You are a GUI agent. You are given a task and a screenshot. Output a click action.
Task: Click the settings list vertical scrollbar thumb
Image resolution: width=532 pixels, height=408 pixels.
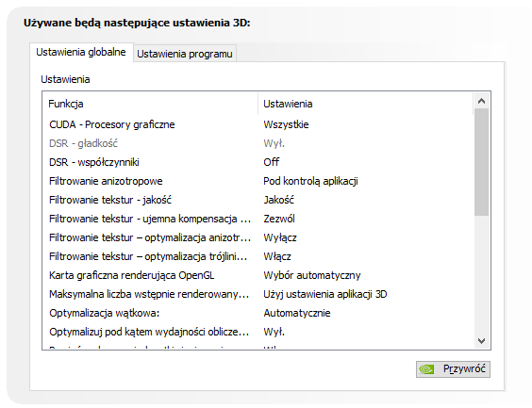tap(481, 162)
